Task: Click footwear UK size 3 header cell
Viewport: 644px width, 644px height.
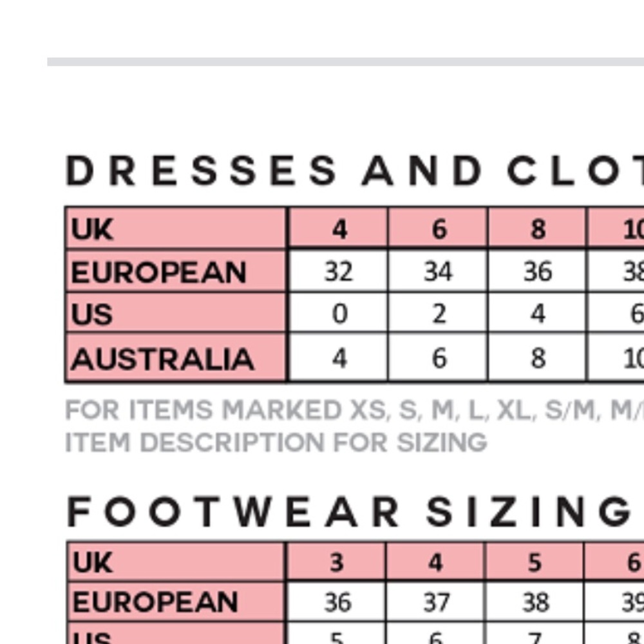Action: pyautogui.click(x=336, y=562)
